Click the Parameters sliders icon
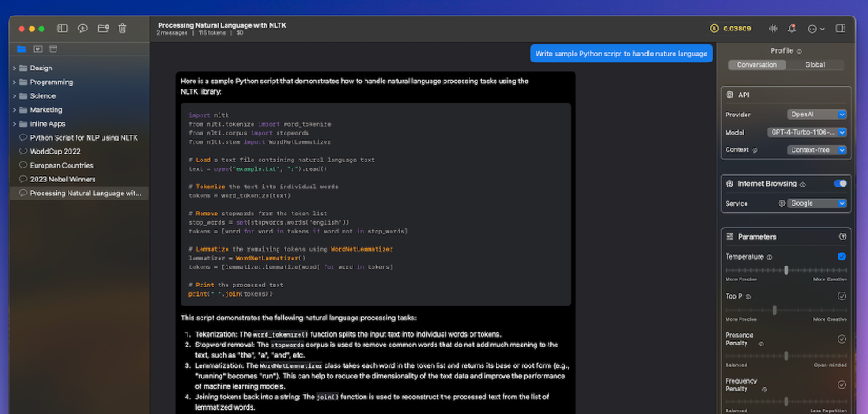Screen dimensions: 868x414 pos(730,236)
